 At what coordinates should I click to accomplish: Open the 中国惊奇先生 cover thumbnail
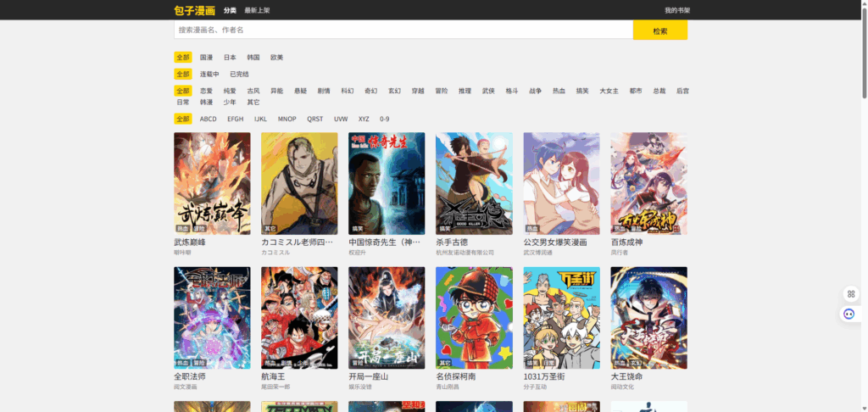(387, 183)
